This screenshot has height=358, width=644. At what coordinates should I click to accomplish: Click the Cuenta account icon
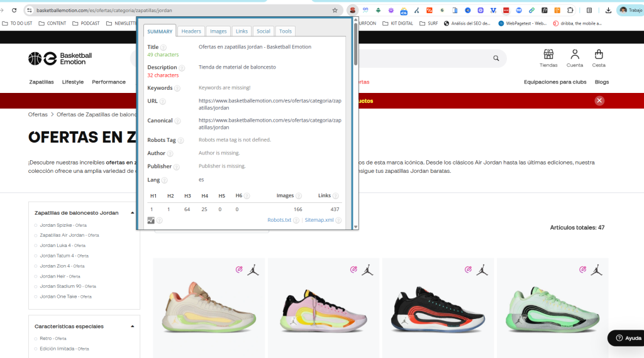click(574, 55)
